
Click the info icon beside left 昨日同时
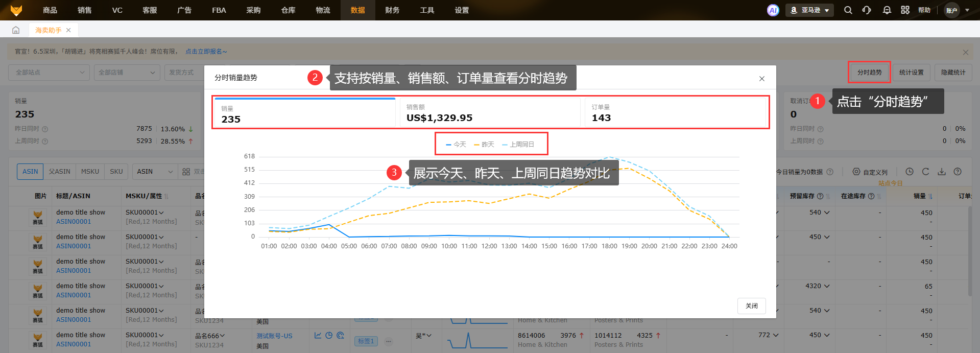click(x=45, y=129)
